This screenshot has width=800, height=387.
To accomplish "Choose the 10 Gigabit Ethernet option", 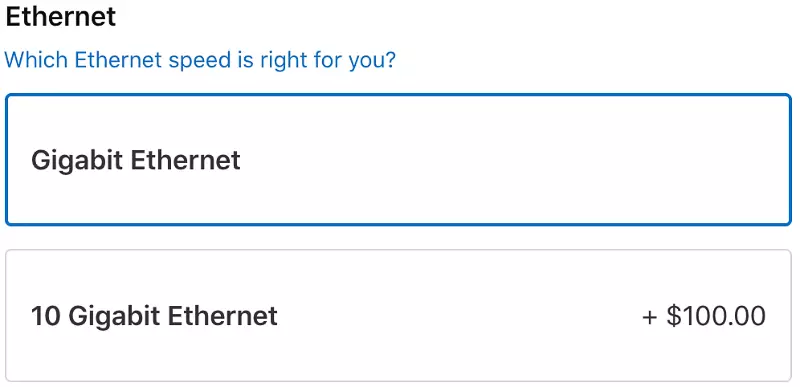I will [x=398, y=315].
